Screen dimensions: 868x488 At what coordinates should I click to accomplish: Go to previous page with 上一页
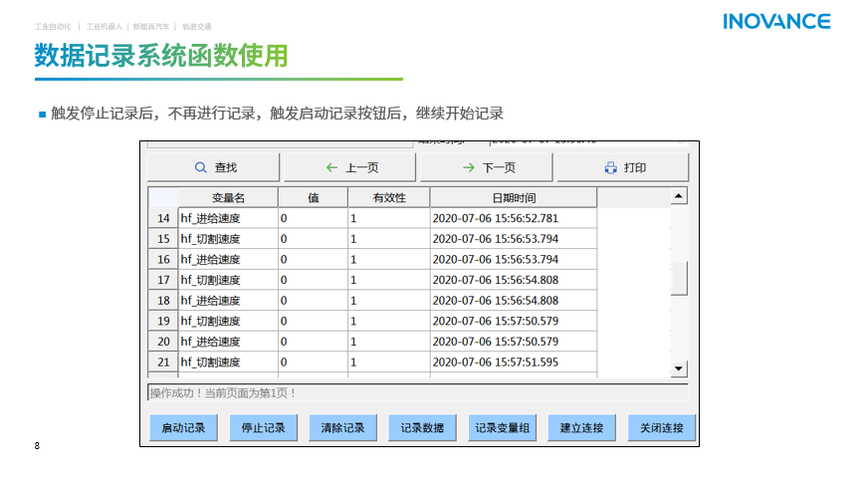pos(349,167)
